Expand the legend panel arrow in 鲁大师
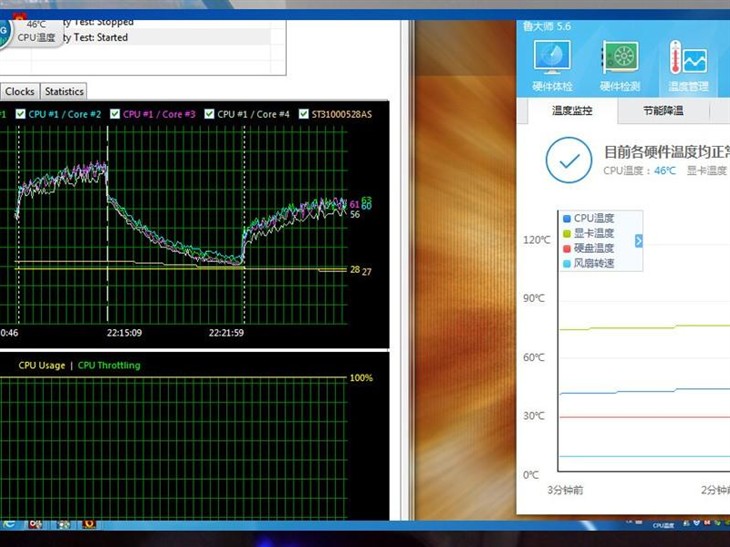730x547 pixels. (x=638, y=241)
